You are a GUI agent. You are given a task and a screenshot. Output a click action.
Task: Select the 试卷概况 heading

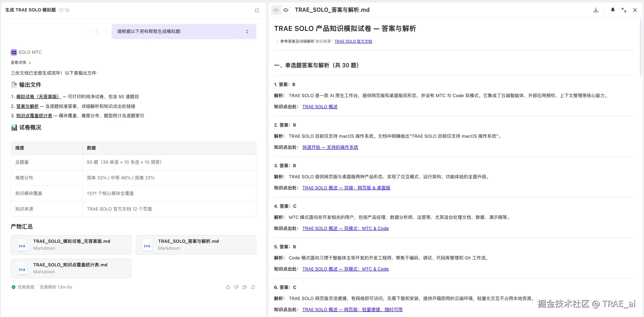point(30,128)
